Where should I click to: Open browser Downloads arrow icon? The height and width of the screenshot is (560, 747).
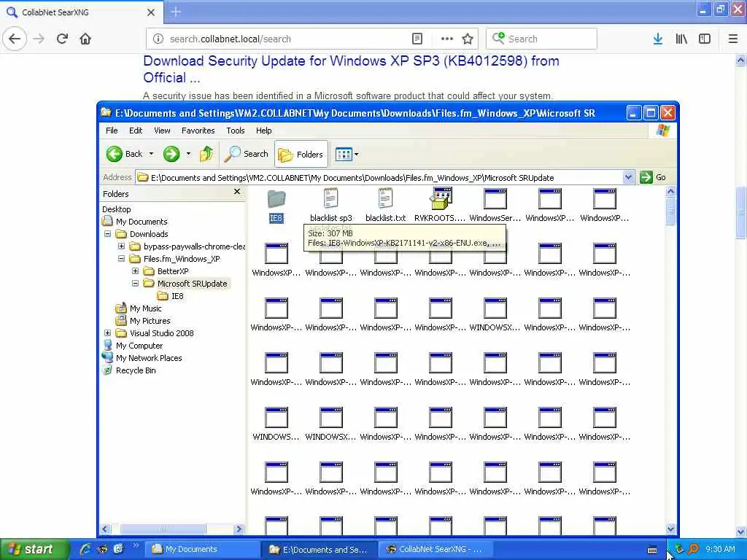coord(657,39)
